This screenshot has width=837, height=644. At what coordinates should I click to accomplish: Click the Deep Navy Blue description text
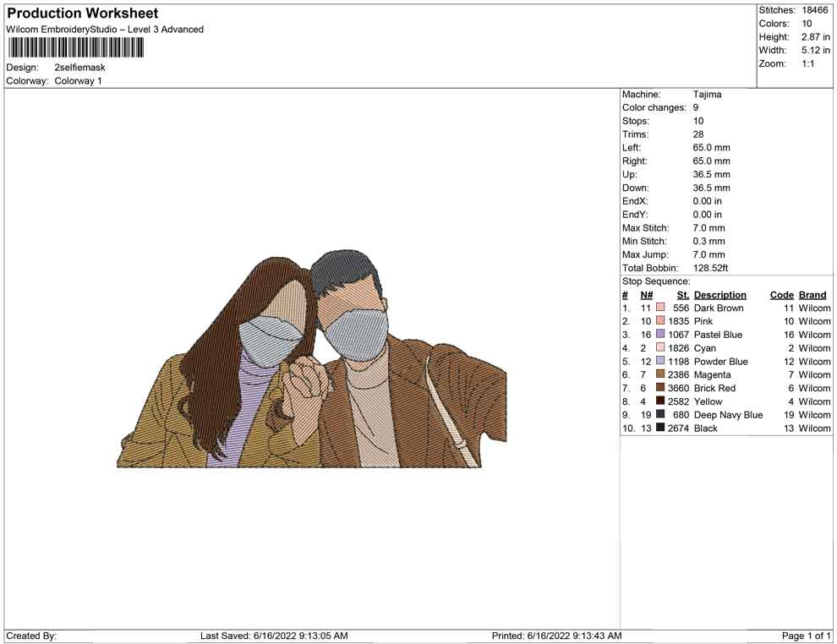(x=728, y=415)
